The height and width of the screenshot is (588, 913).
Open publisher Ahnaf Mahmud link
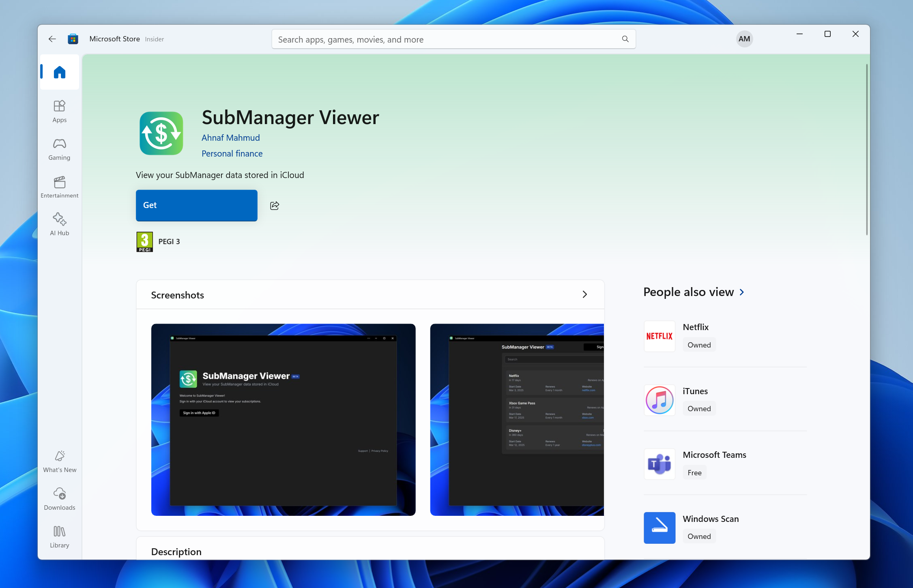point(231,138)
